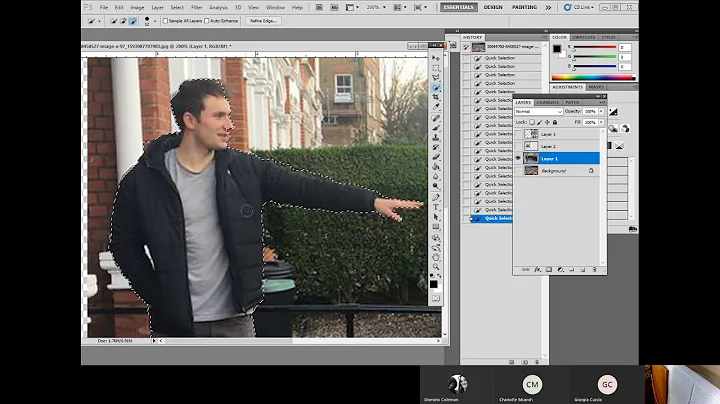
Task: Click the Create New Layer icon
Action: [x=583, y=269]
